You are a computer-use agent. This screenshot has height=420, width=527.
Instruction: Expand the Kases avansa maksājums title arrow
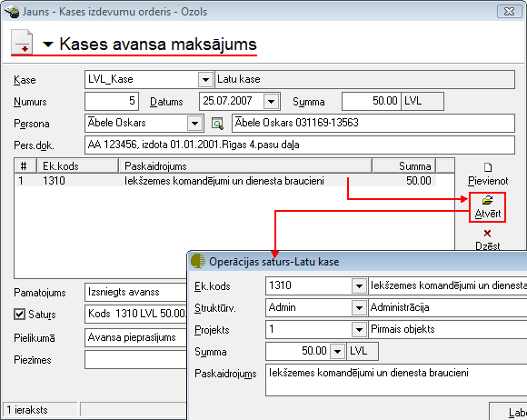pyautogui.click(x=48, y=44)
